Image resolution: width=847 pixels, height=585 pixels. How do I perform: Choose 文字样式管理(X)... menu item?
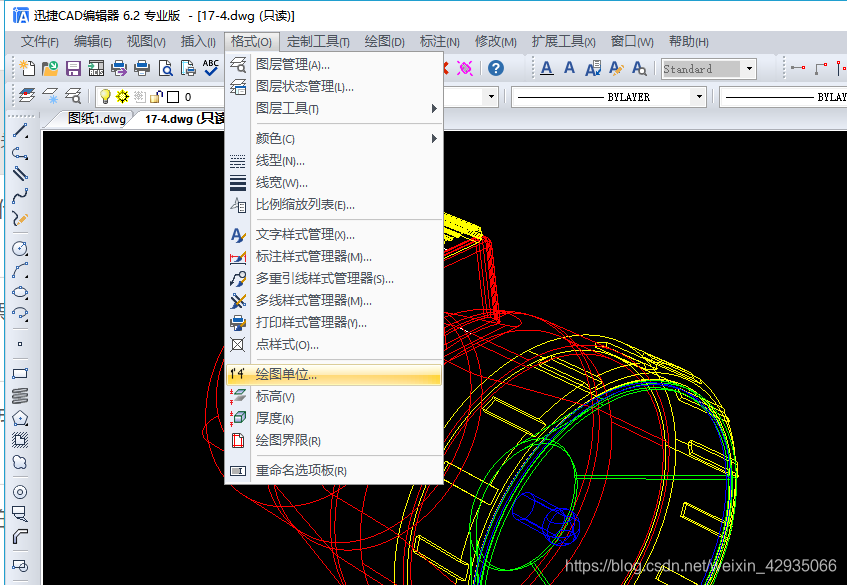click(x=334, y=235)
